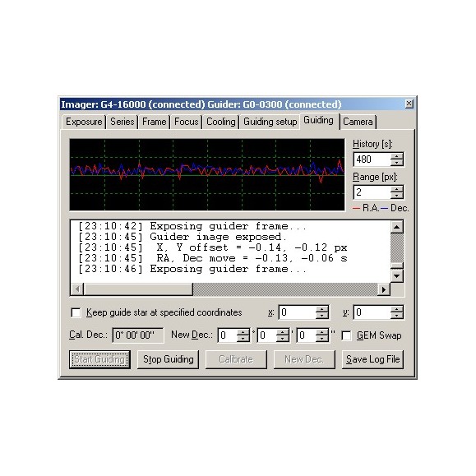Click the Stop Guiding button
The width and height of the screenshot is (476, 476).
169,359
